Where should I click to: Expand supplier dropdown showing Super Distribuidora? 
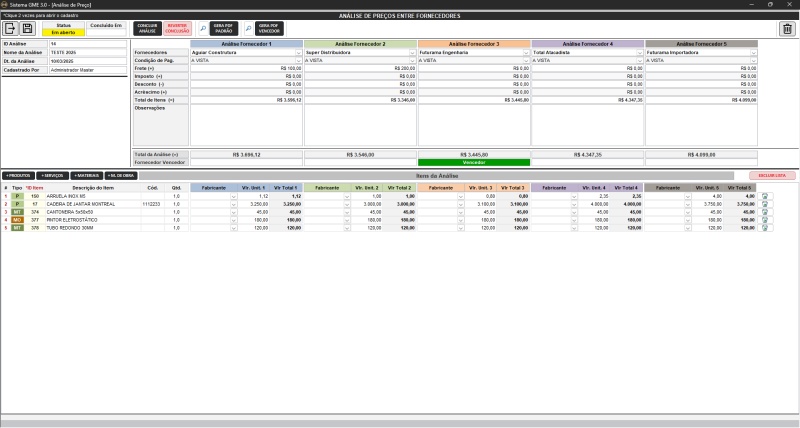[x=412, y=52]
